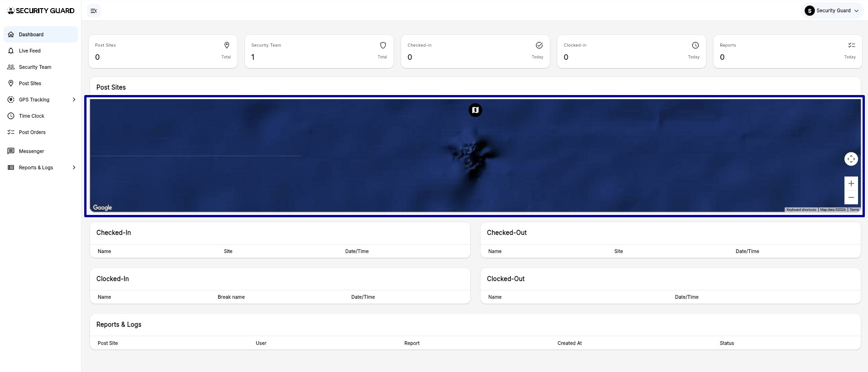Click the Post Sites pin sidebar icon
The image size is (868, 372).
[11, 83]
